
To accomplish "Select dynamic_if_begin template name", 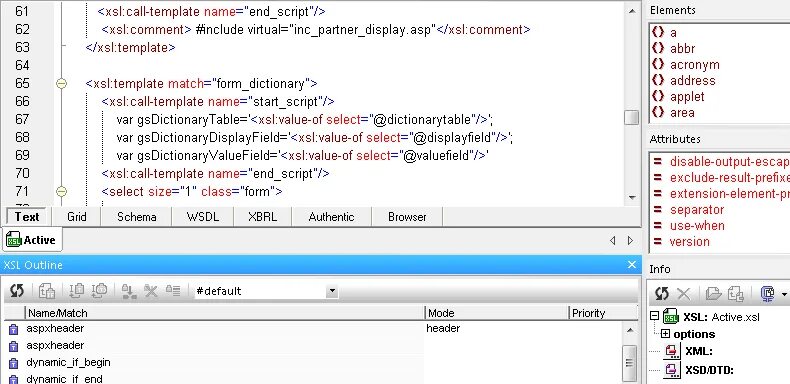I will 68,362.
